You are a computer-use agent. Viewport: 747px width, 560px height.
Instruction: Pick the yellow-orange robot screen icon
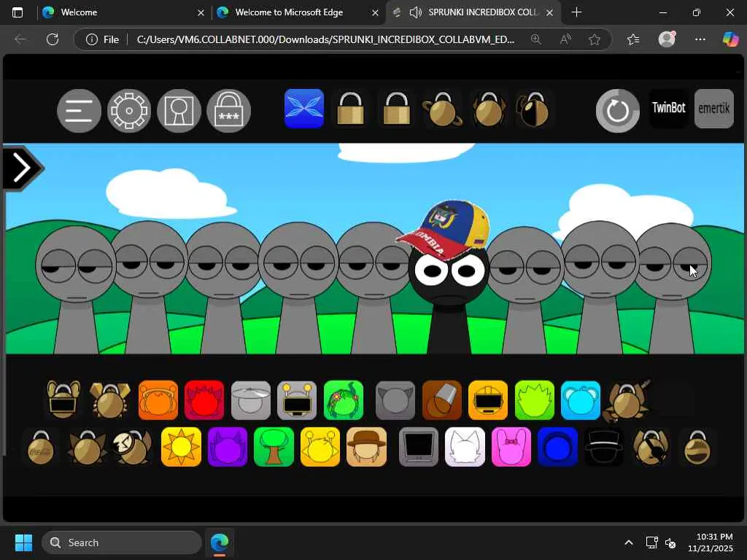488,400
